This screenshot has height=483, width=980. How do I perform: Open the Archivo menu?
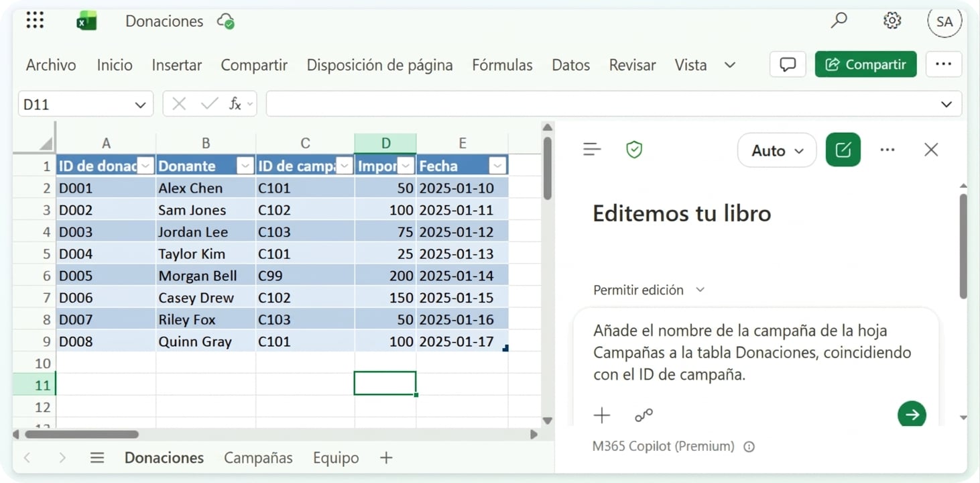tap(51, 65)
